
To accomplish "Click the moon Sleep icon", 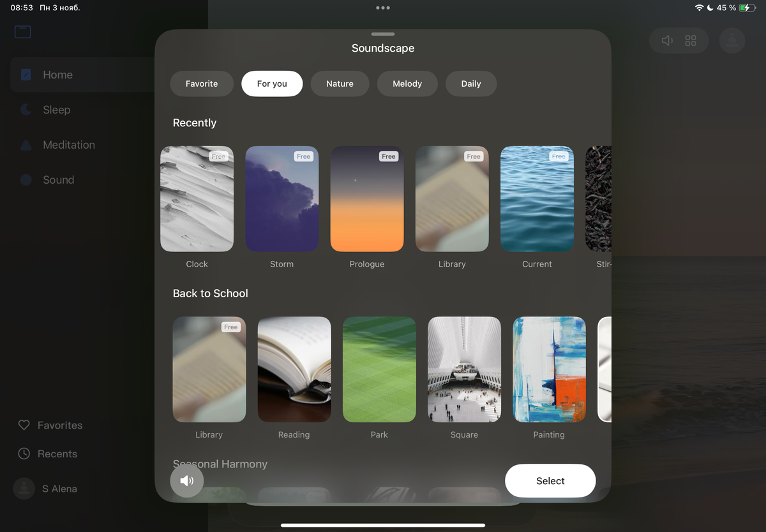I will pyautogui.click(x=26, y=110).
